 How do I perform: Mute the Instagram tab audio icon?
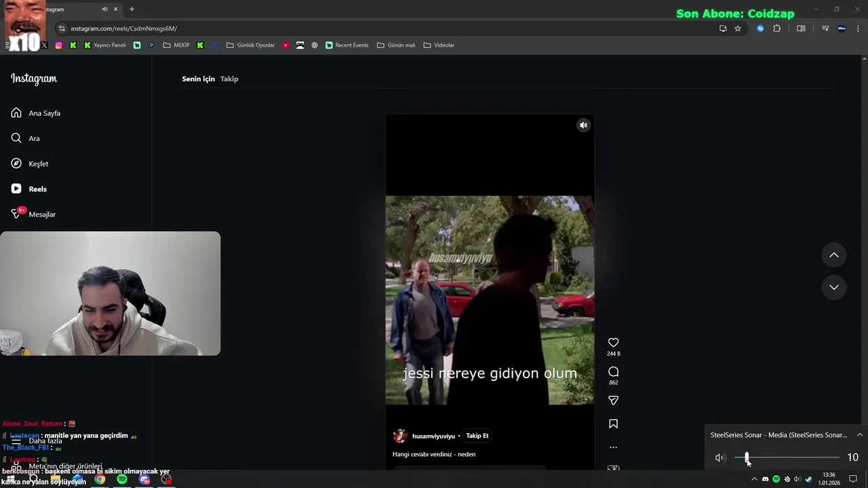click(x=104, y=9)
